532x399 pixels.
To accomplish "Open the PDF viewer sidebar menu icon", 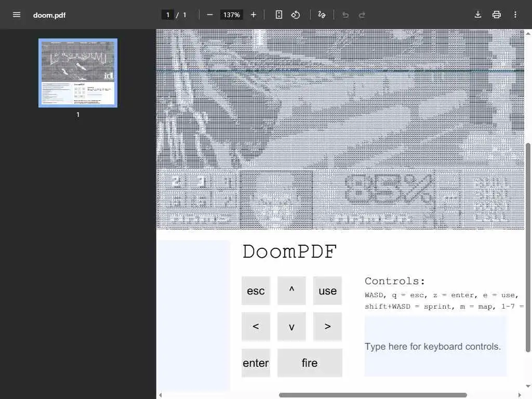I will coord(16,15).
